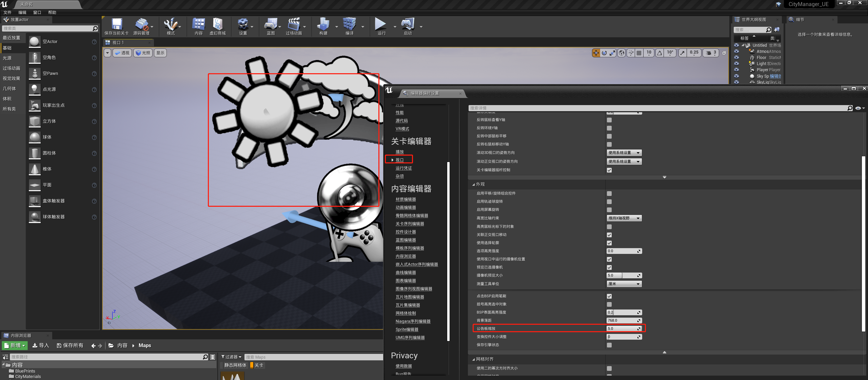Click the 保存所有 button in content browser
The width and height of the screenshot is (868, 380).
coord(70,345)
